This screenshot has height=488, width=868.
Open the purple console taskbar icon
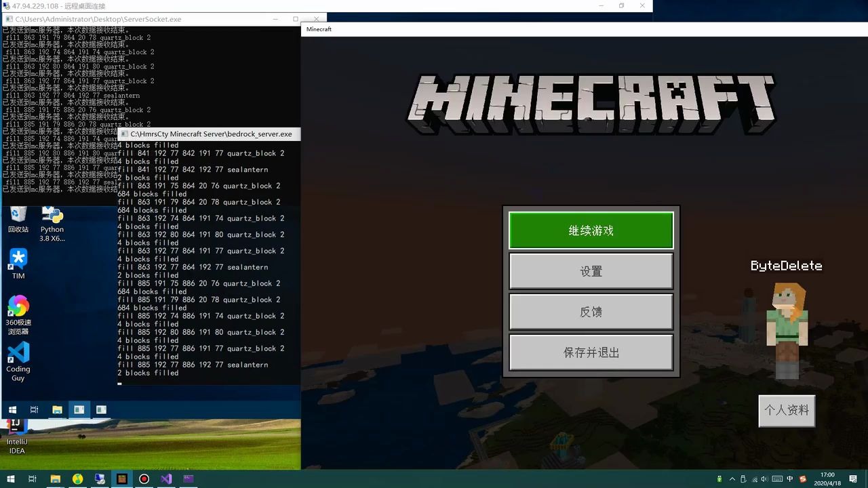(x=189, y=479)
